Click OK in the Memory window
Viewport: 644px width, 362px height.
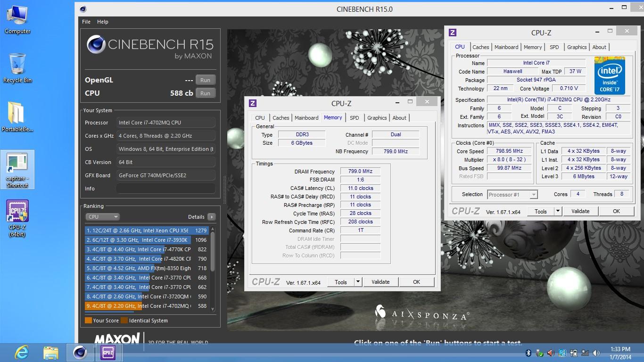[x=417, y=282]
